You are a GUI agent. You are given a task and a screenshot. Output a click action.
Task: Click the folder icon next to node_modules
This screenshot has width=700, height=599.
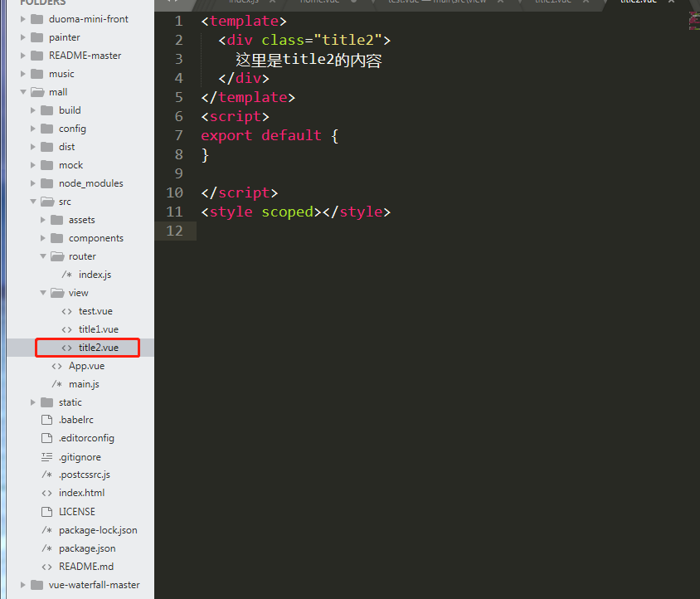click(x=46, y=183)
